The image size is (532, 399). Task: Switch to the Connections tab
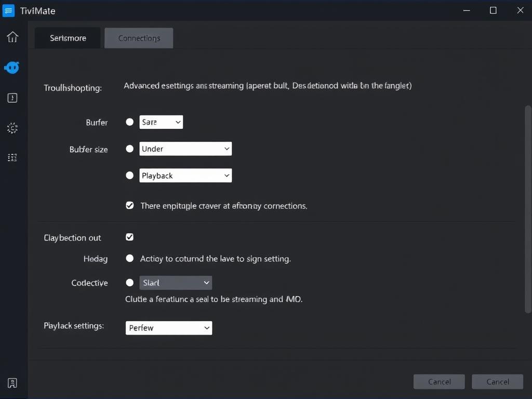[x=139, y=38]
